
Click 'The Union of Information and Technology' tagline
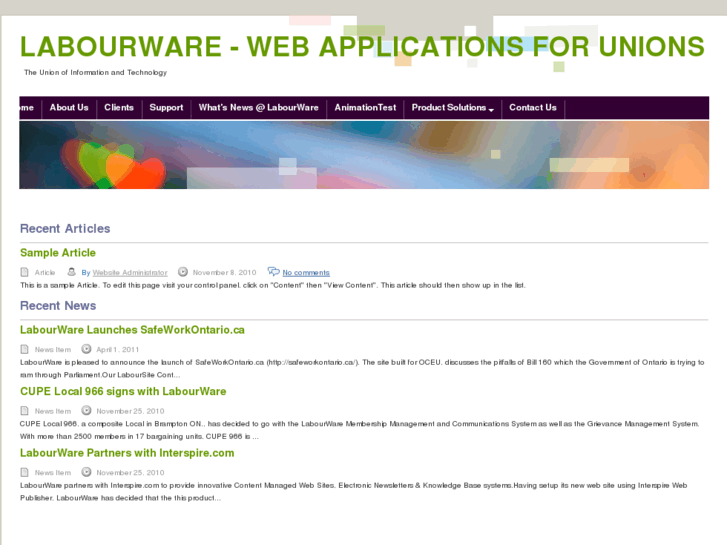pos(96,72)
